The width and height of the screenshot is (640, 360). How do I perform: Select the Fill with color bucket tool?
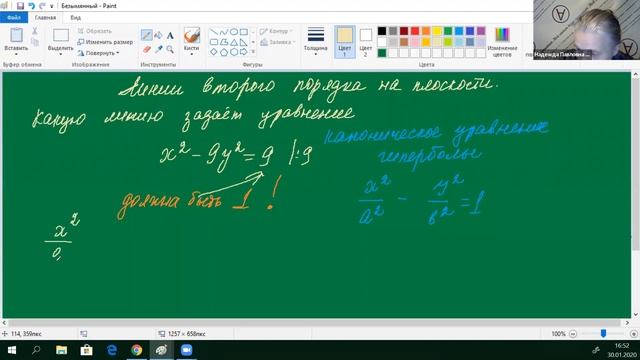[x=158, y=36]
